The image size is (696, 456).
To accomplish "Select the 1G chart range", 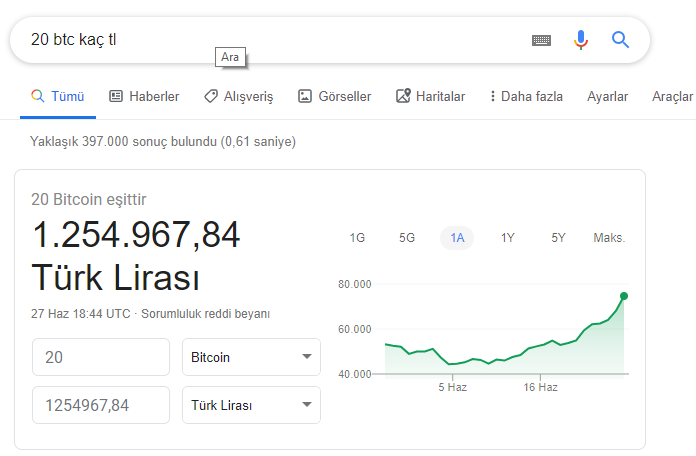I will (x=357, y=238).
